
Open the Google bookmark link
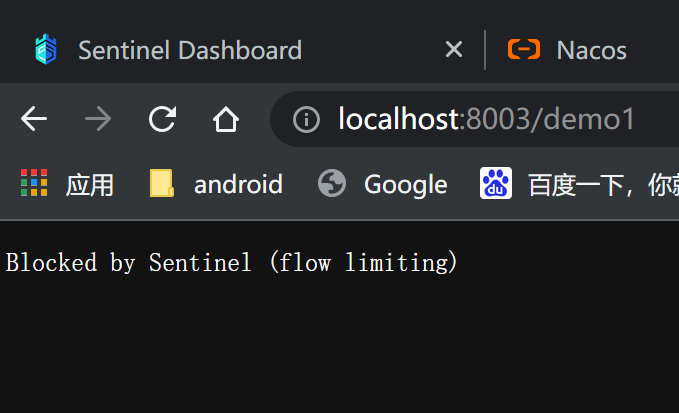coord(405,185)
